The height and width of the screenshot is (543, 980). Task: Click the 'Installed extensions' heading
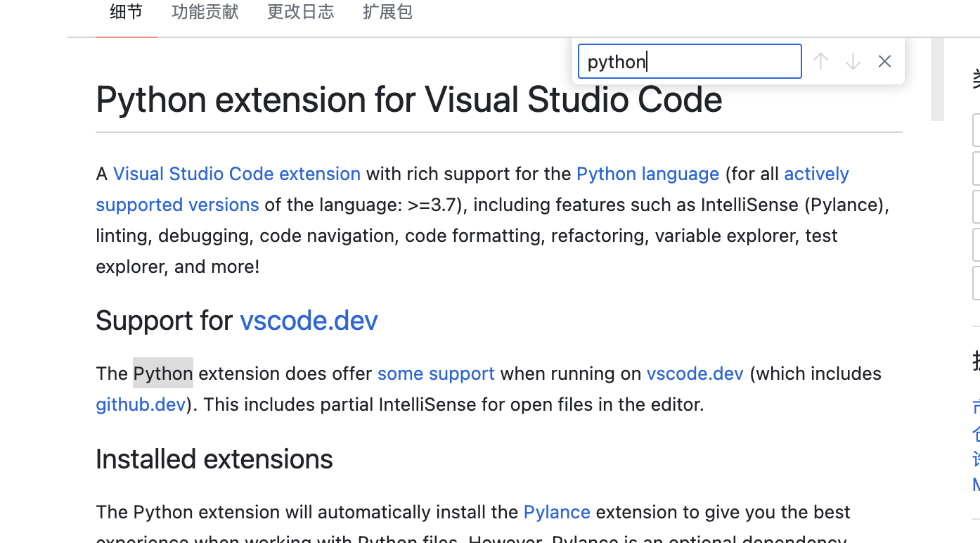(x=214, y=459)
